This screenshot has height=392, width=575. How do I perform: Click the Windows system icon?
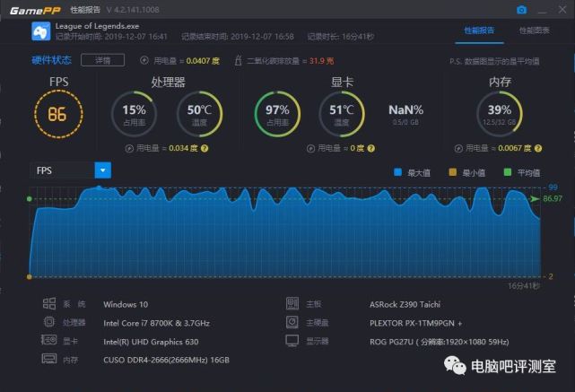(49, 303)
